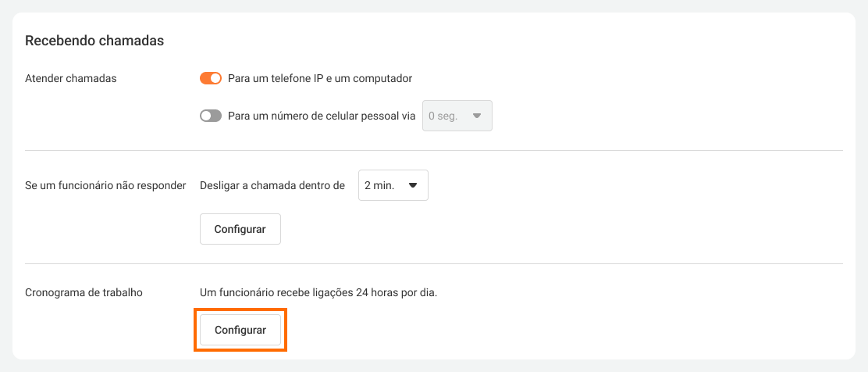Disable the IP phone and computer toggle
The height and width of the screenshot is (372, 868).
[x=211, y=78]
